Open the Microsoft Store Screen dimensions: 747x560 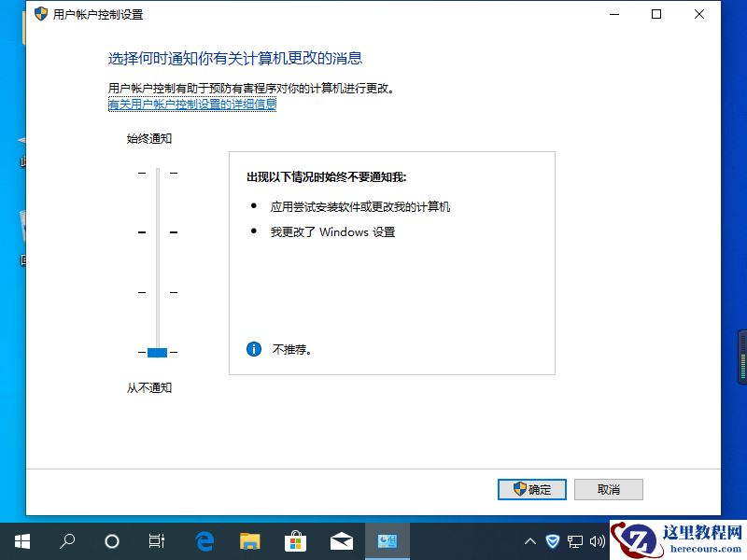(295, 541)
